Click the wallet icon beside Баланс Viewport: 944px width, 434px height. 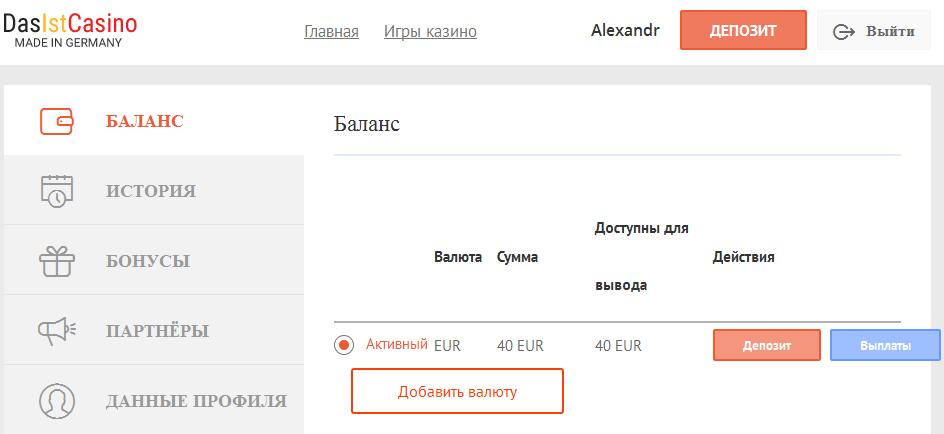pyautogui.click(x=57, y=121)
